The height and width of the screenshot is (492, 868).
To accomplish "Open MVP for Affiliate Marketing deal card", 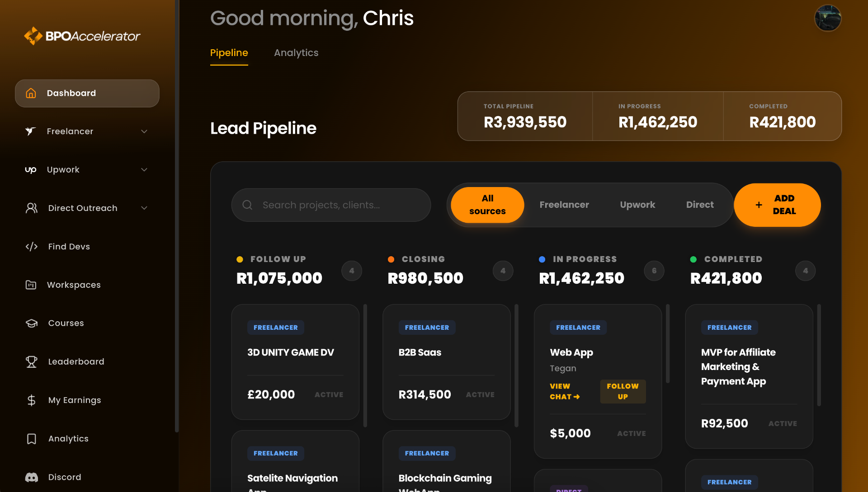I will tap(749, 376).
